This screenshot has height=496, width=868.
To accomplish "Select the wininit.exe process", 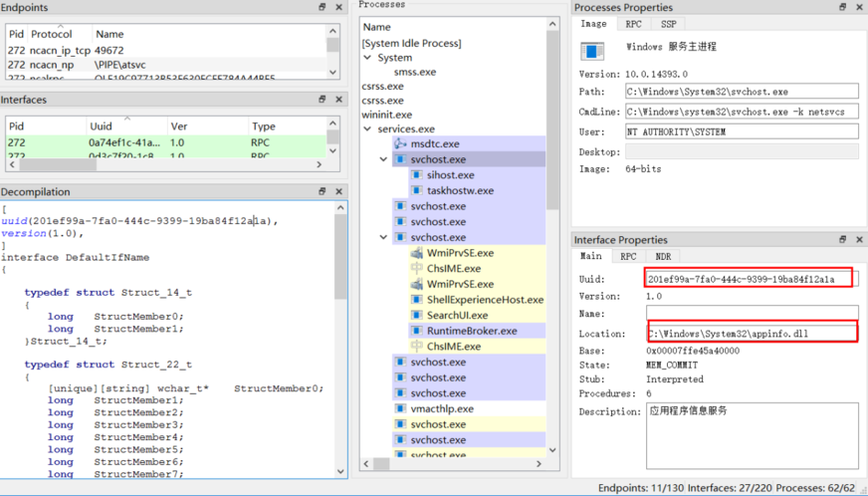I will coord(387,115).
